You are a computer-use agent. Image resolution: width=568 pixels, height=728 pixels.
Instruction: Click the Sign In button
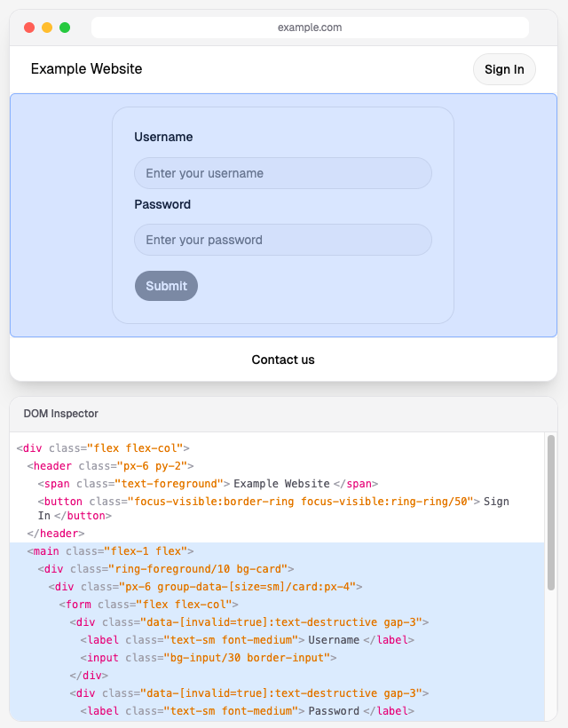504,69
